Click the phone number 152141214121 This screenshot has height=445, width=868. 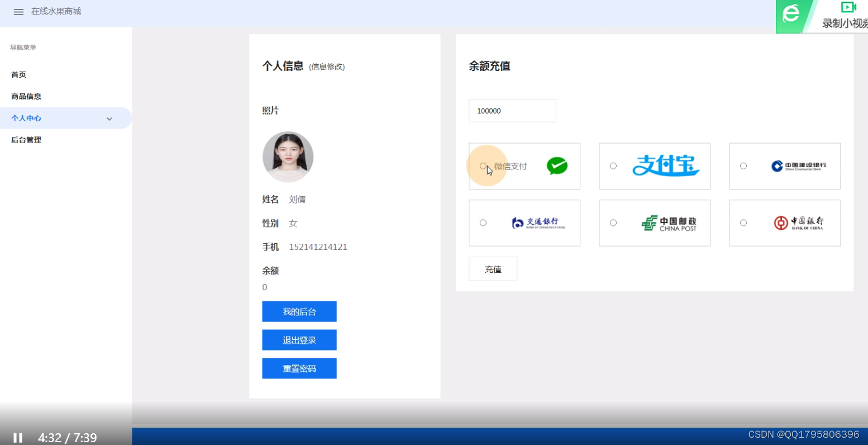point(318,247)
